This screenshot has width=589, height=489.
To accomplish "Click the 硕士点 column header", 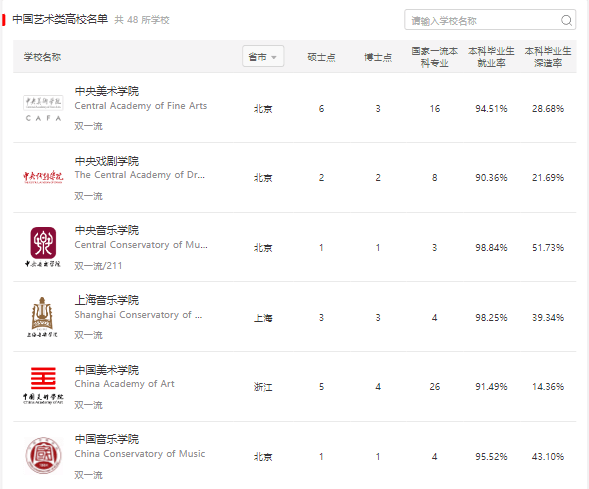I will click(x=321, y=57).
